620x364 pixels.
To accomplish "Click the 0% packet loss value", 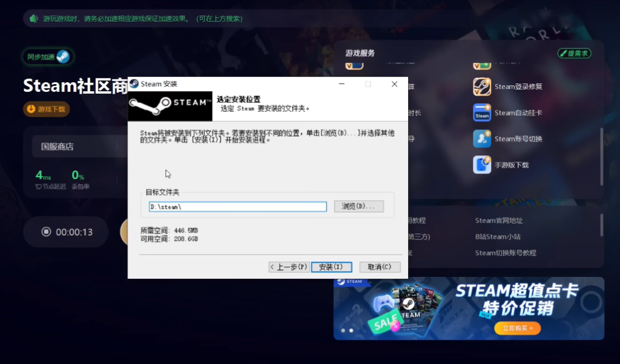I will pos(78,175).
